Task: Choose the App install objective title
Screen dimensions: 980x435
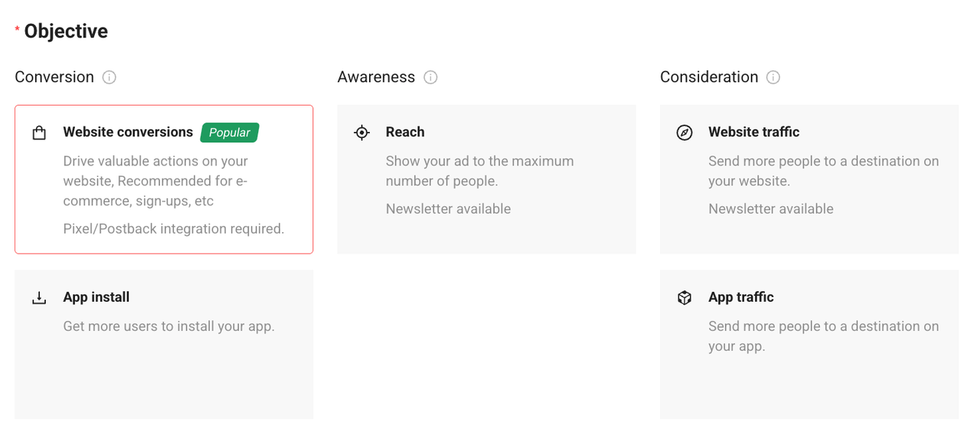Action: click(x=96, y=297)
